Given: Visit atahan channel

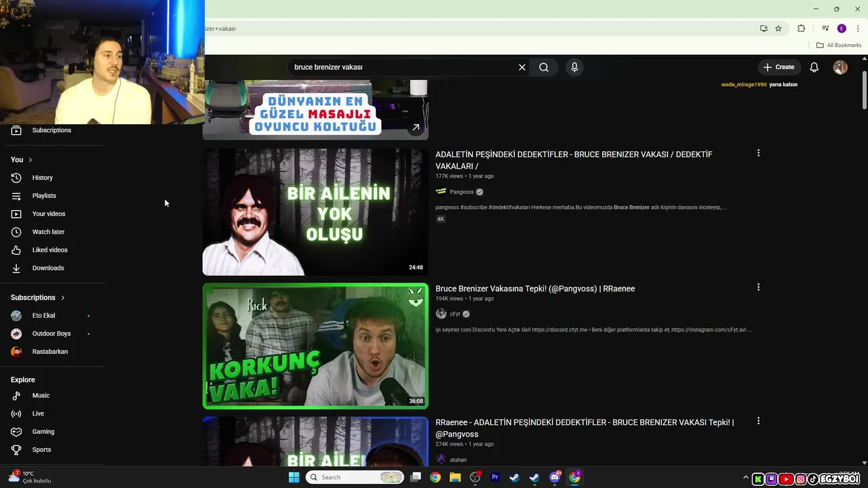Looking at the screenshot, I should click(x=458, y=460).
